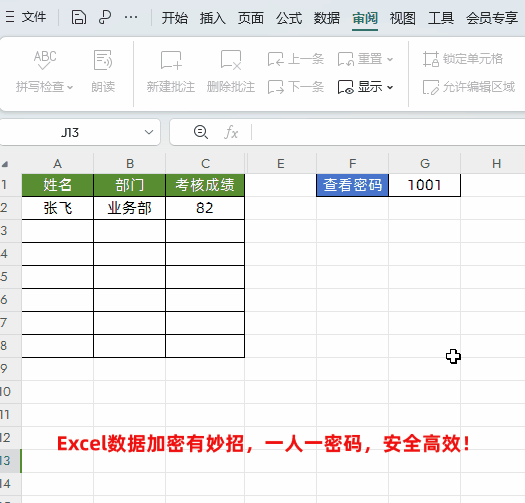
Task: Expand the 拼写检查 dropdown arrow
Action: (70, 87)
